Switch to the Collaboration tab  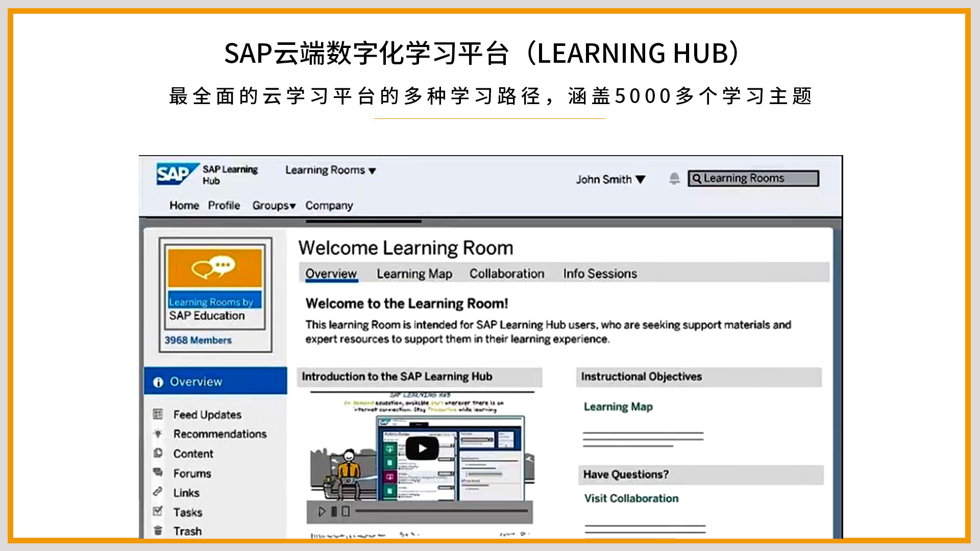click(x=507, y=274)
